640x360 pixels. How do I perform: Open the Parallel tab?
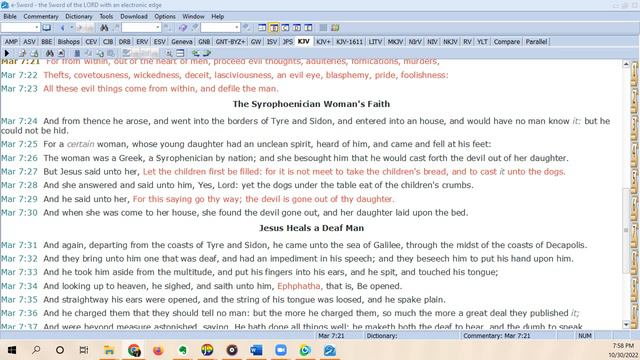(536, 42)
